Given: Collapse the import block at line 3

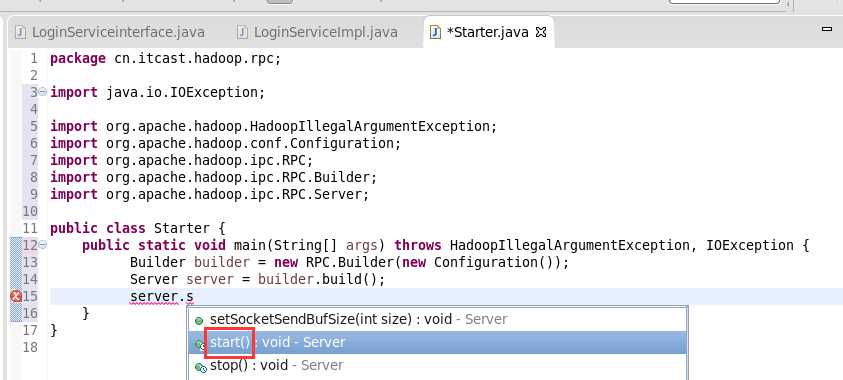Looking at the screenshot, I should click(43, 92).
